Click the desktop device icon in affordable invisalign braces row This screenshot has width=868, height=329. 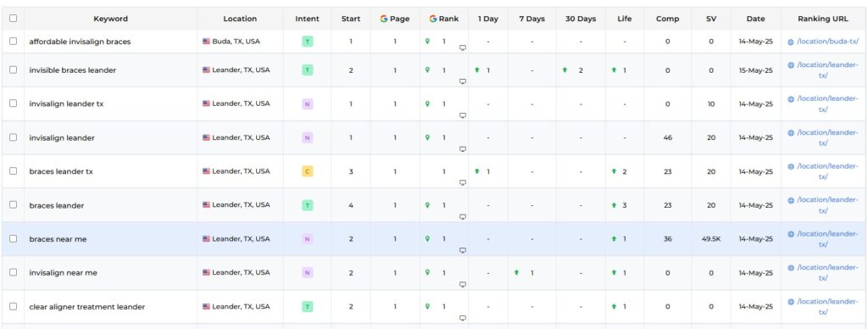tap(463, 47)
